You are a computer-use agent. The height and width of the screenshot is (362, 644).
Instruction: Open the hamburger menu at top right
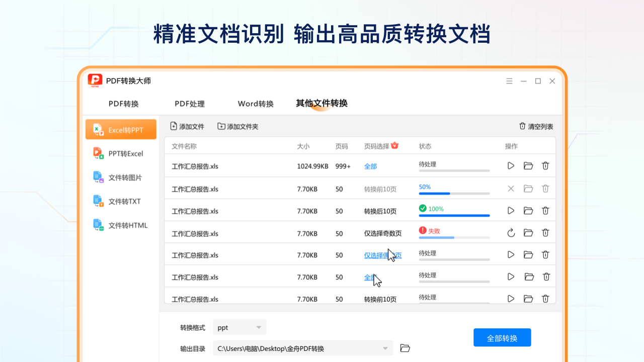tap(509, 80)
